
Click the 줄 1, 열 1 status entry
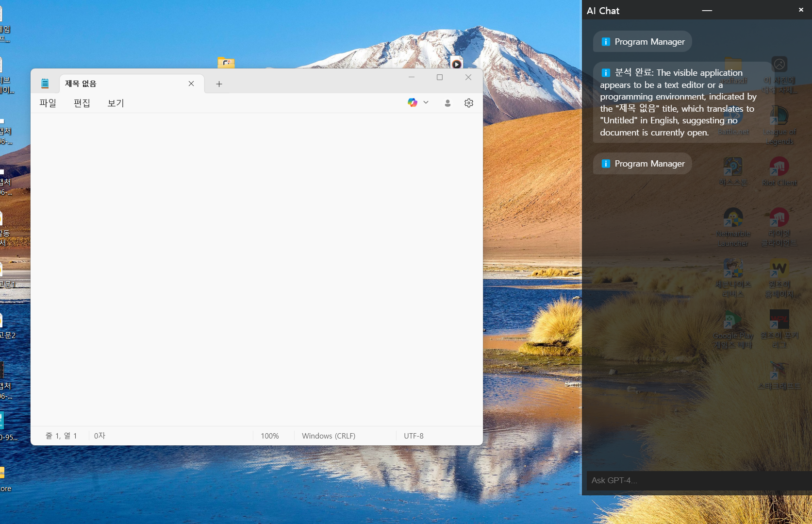tap(61, 436)
